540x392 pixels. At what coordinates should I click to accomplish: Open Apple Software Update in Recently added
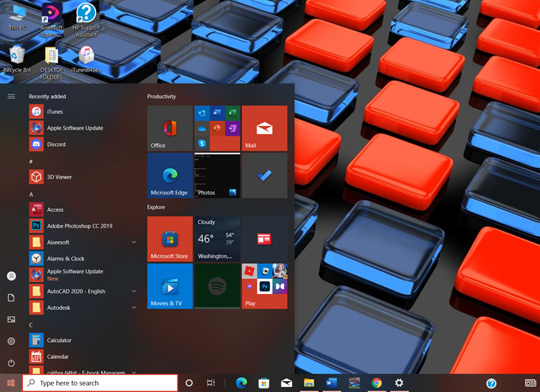click(x=82, y=128)
